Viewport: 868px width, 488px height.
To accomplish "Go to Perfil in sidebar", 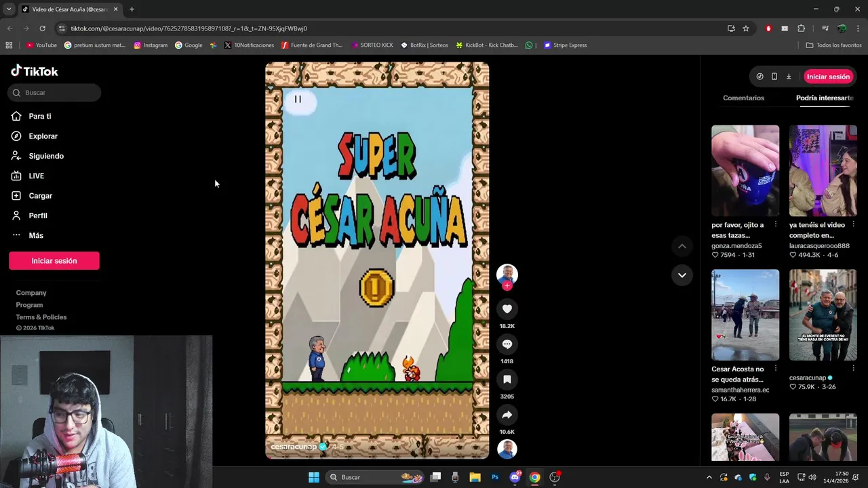I will coord(37,216).
